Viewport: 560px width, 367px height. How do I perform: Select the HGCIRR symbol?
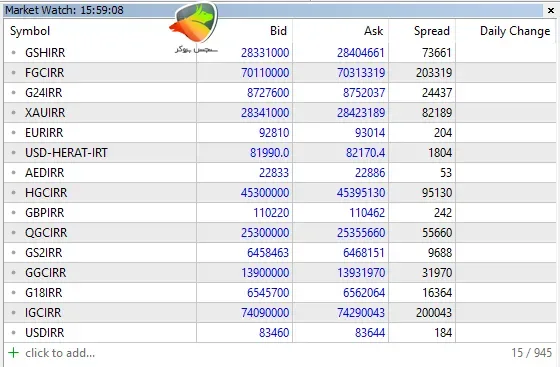(x=46, y=193)
